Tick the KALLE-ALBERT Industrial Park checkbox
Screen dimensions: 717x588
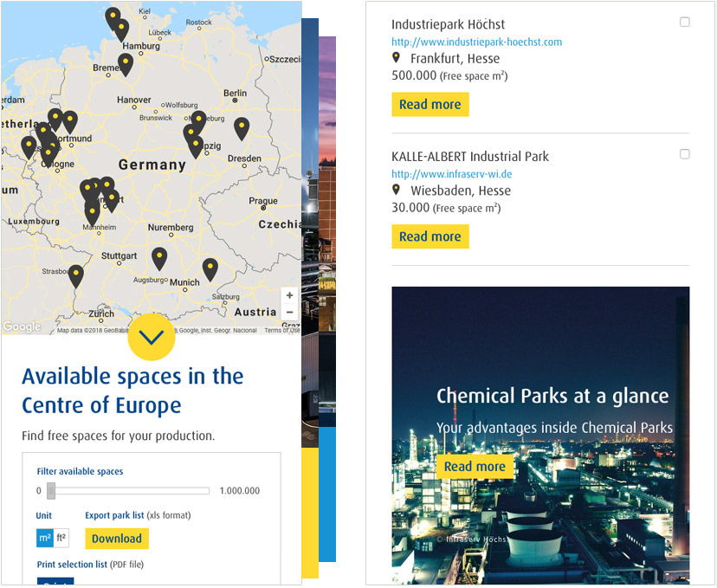(x=685, y=154)
